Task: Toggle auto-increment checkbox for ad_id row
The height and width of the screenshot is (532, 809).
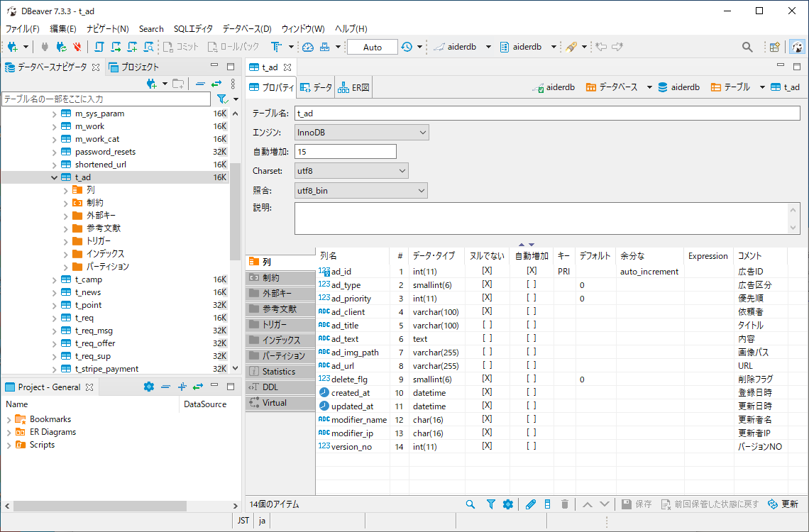Action: [531, 271]
